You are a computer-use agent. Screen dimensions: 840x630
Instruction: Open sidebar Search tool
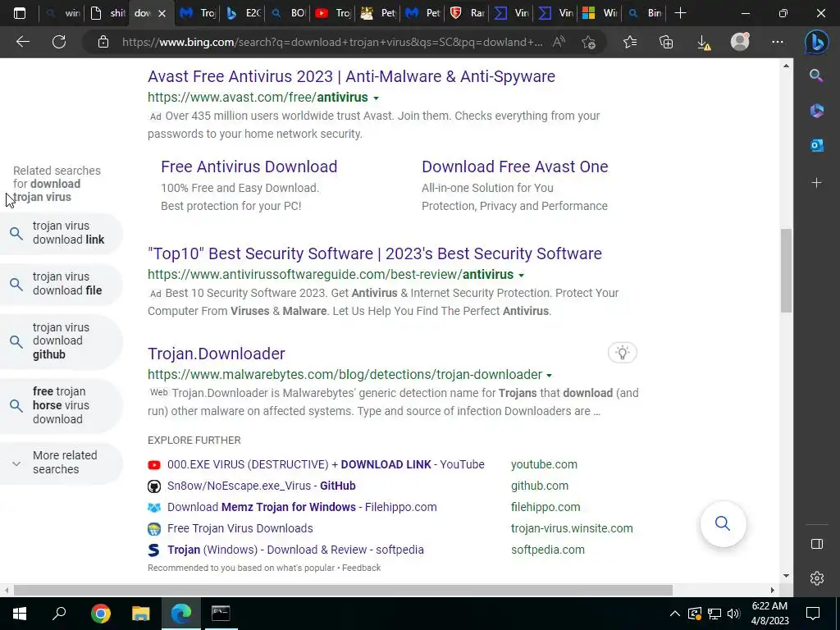(816, 75)
